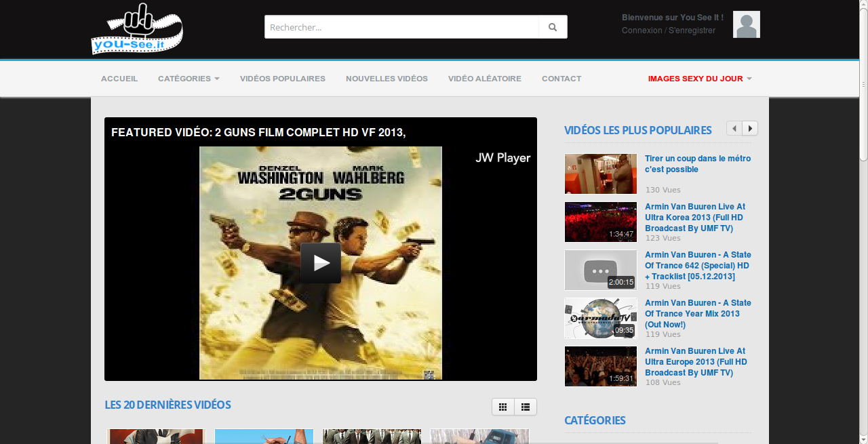The image size is (868, 444).
Task: Open Vidéo Aléatoire menu item
Action: [x=485, y=79]
